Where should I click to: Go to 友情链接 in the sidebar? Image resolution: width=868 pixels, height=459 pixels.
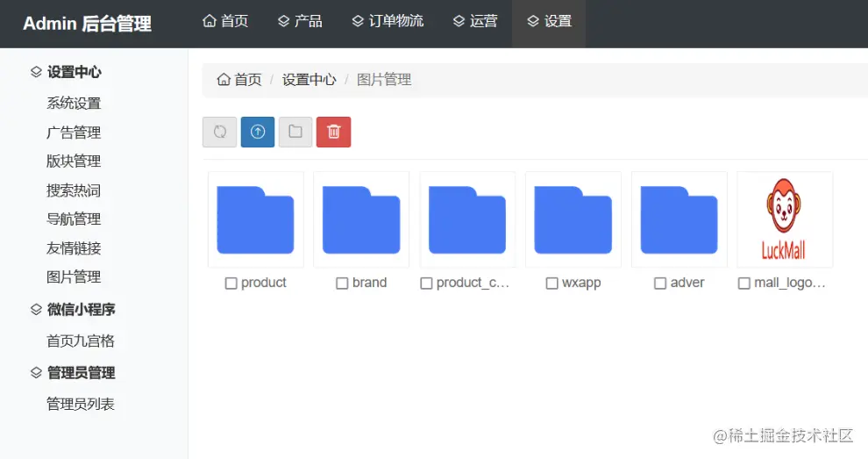74,248
